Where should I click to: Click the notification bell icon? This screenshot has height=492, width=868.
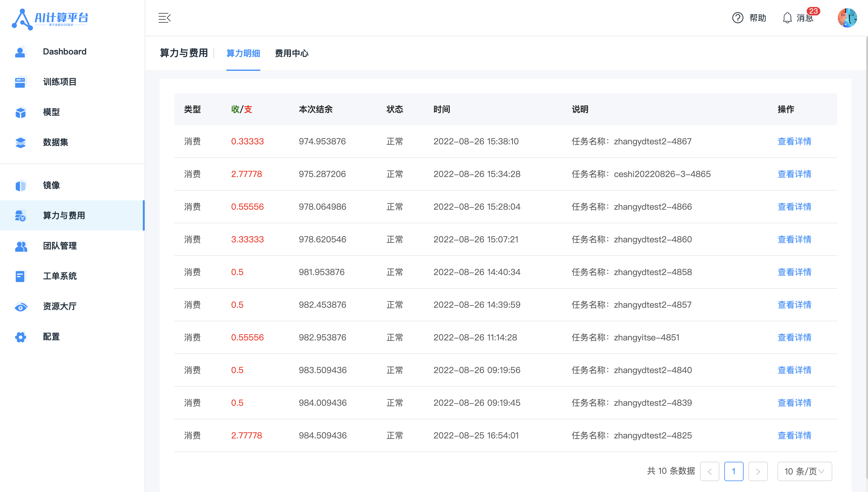point(787,18)
